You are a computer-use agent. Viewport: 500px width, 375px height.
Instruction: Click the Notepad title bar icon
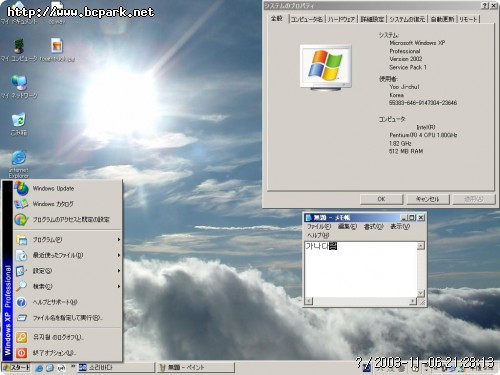tap(308, 218)
